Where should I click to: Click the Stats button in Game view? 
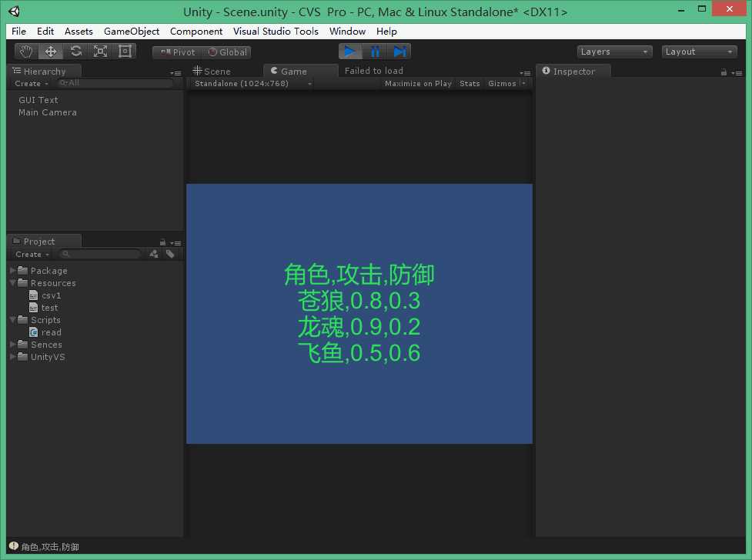(x=470, y=83)
